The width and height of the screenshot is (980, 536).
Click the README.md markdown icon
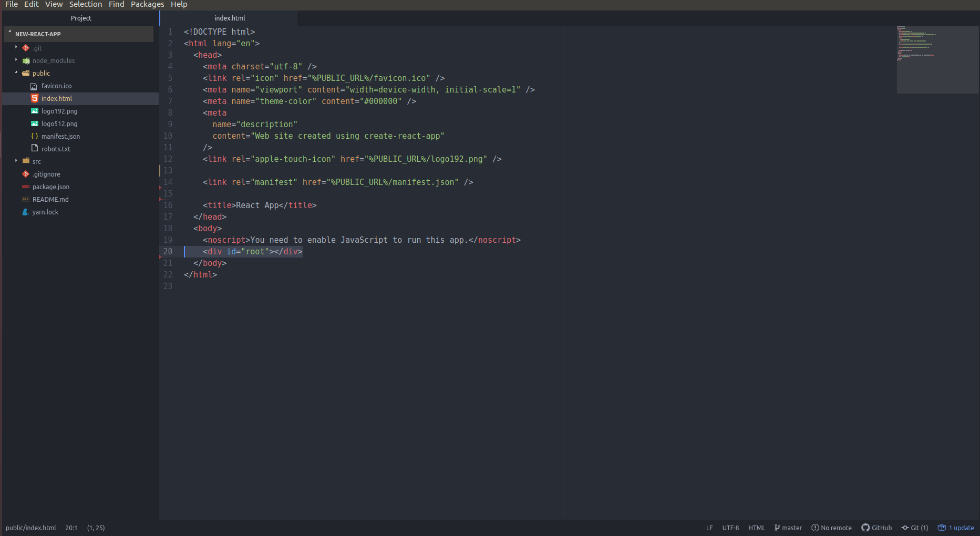click(x=26, y=199)
